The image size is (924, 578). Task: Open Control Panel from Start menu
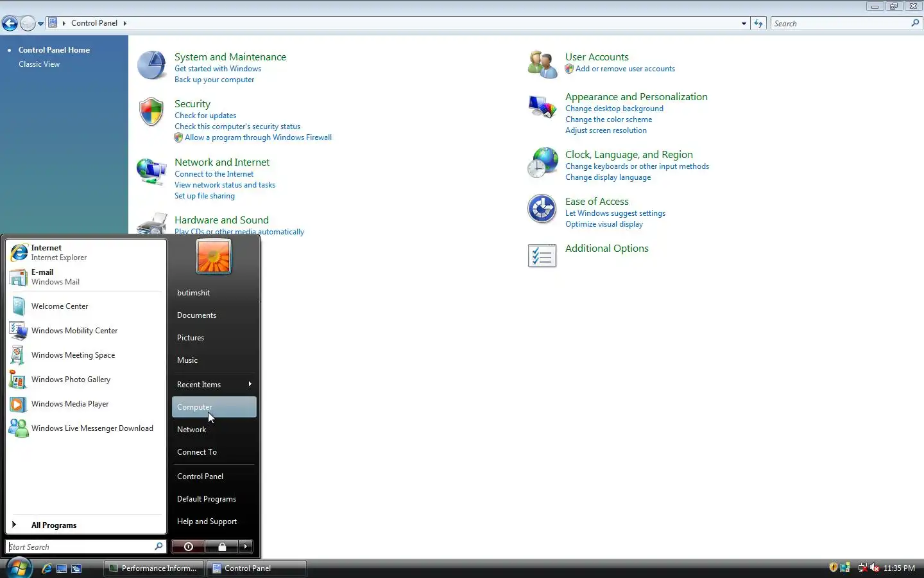pyautogui.click(x=214, y=477)
